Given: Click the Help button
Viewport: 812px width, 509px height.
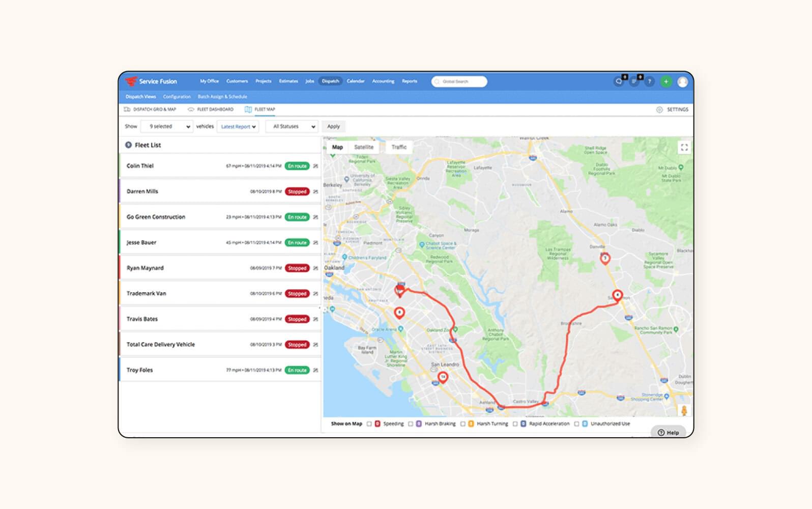Looking at the screenshot, I should (x=669, y=432).
